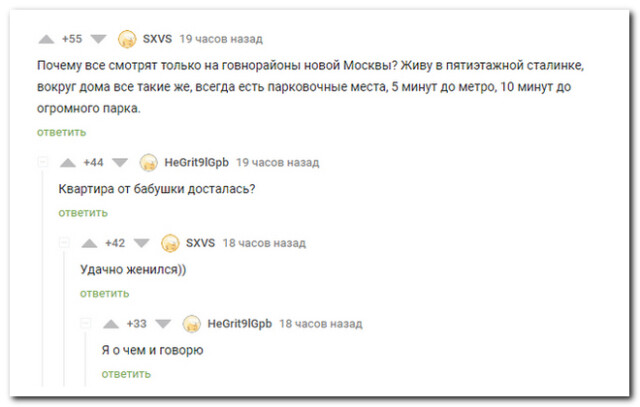Downvote the top SXVS comment with +55
The image size is (640, 407).
coord(98,39)
